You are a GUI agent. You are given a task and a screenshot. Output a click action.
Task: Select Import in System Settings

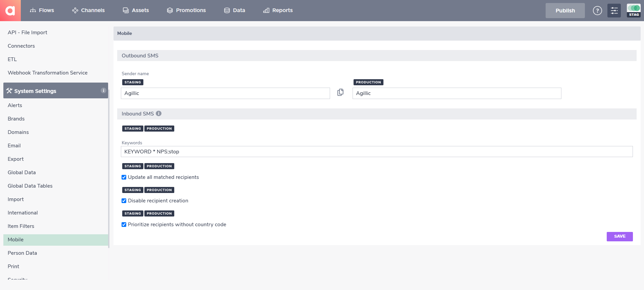[16, 199]
